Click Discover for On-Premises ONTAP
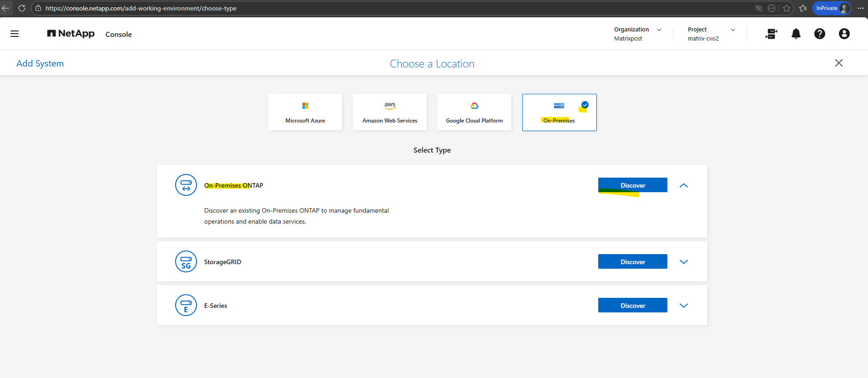This screenshot has width=868, height=378. tap(632, 185)
